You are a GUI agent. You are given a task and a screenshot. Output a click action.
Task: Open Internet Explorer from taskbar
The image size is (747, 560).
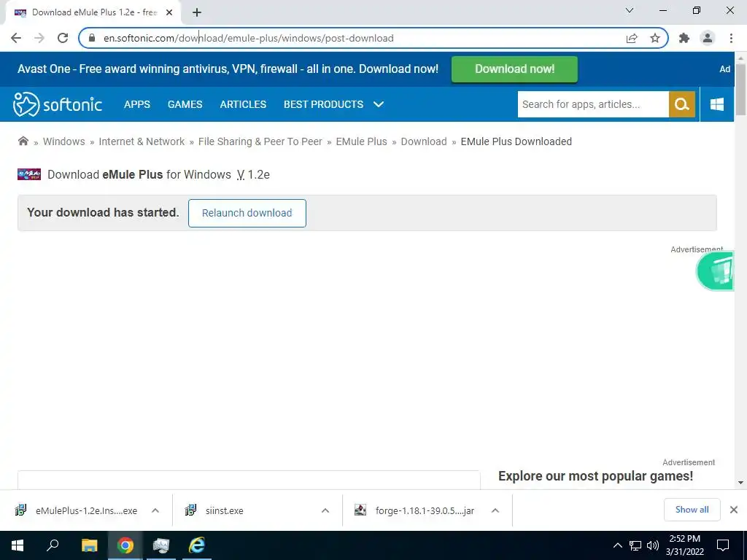click(196, 545)
